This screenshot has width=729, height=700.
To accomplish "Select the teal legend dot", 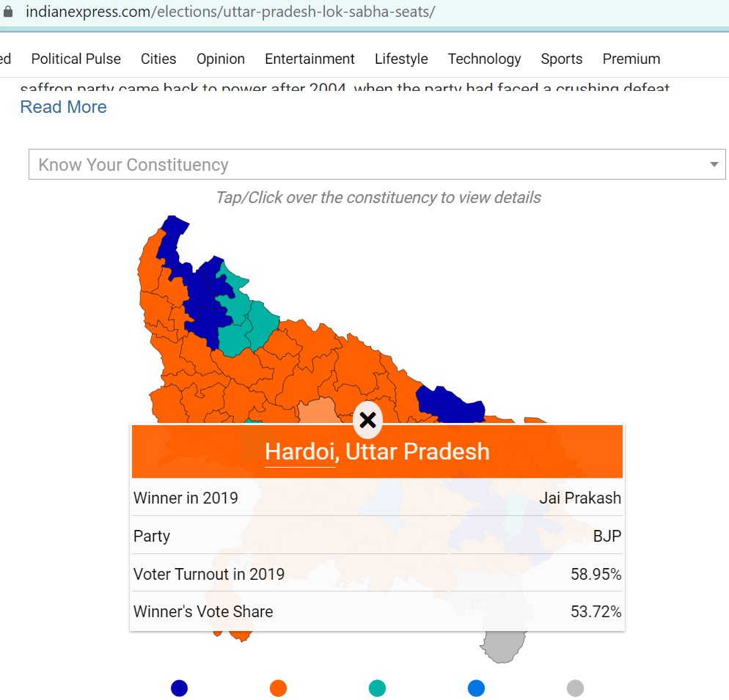I will 377,688.
